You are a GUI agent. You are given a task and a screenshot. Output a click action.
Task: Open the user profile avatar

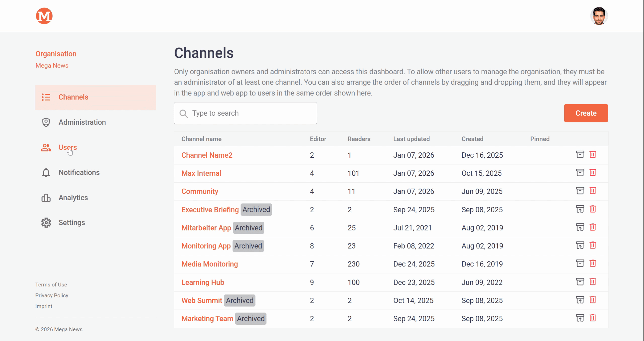click(599, 16)
